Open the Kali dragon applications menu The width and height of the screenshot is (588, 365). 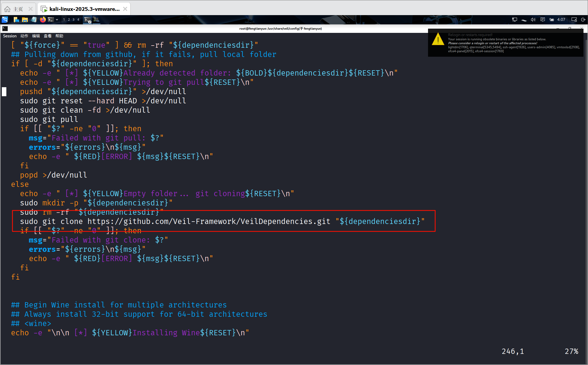(x=5, y=19)
